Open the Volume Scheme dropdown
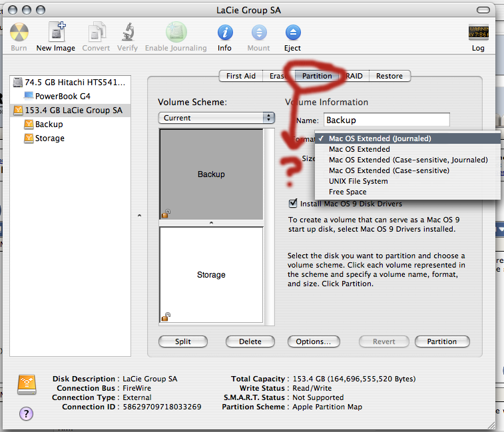The width and height of the screenshot is (504, 432). 216,118
